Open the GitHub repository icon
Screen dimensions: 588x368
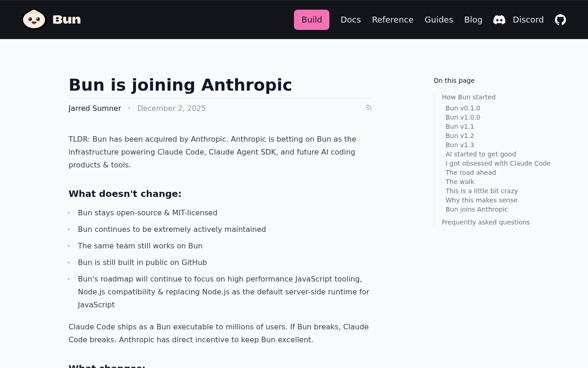560,19
